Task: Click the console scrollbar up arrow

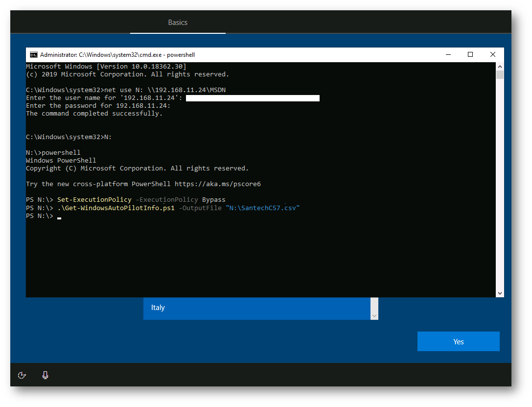Action: 500,67
